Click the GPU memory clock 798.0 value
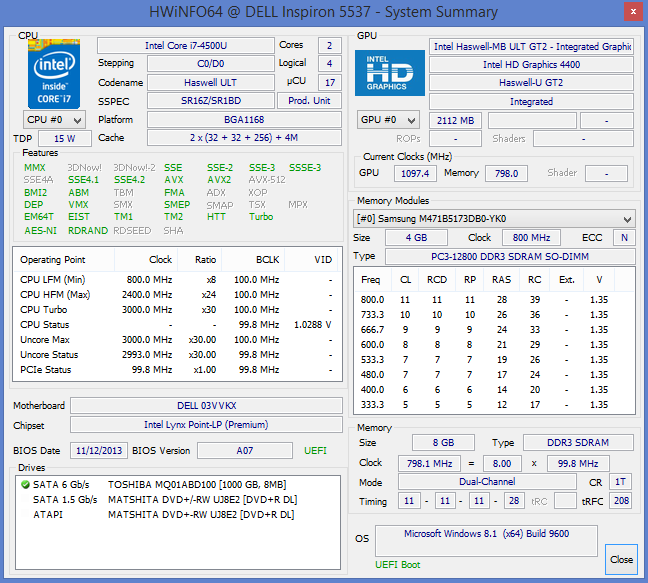Screen dimensions: 648x583 point(506,174)
